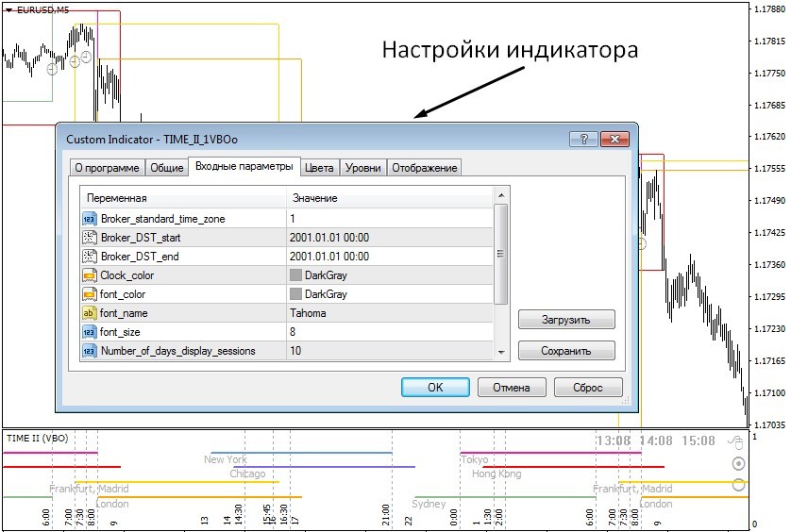Click the Clock_color DarkGray swatch
This screenshot has height=532, width=791.
click(296, 275)
